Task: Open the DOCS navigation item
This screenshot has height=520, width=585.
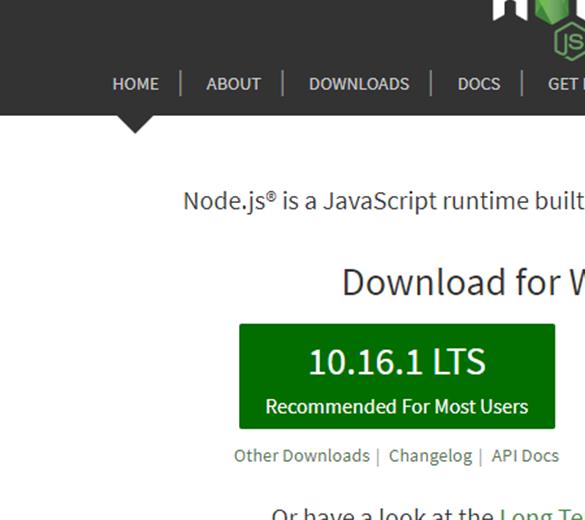Action: (479, 84)
